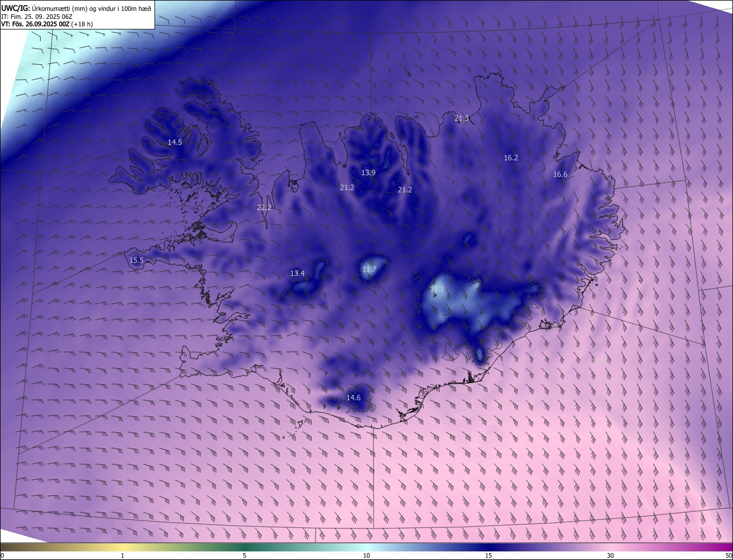
Task: Click the 15.5 value label on the map
Action: 136,261
